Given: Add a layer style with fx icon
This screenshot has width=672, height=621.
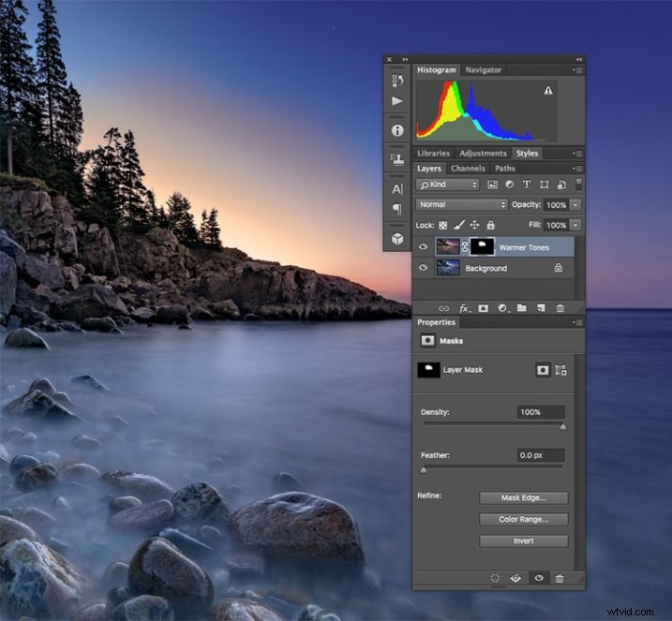Looking at the screenshot, I should point(465,308).
